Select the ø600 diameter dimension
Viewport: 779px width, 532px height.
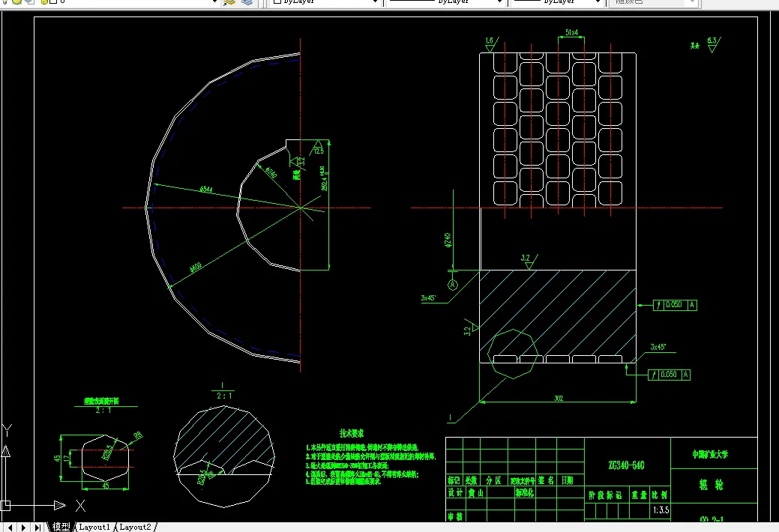[196, 267]
